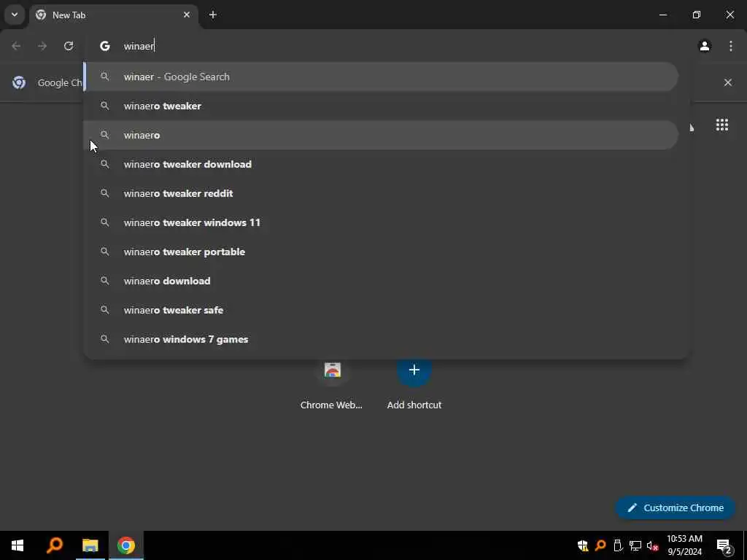Screen dimensions: 747x560
Task: Choose 'winaero download' suggestion
Action: (x=381, y=281)
